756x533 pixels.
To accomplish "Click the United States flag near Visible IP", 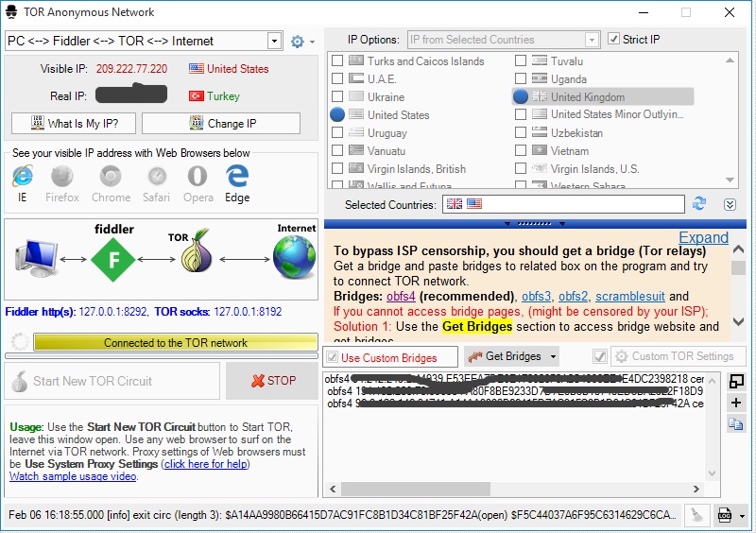I will [x=197, y=68].
